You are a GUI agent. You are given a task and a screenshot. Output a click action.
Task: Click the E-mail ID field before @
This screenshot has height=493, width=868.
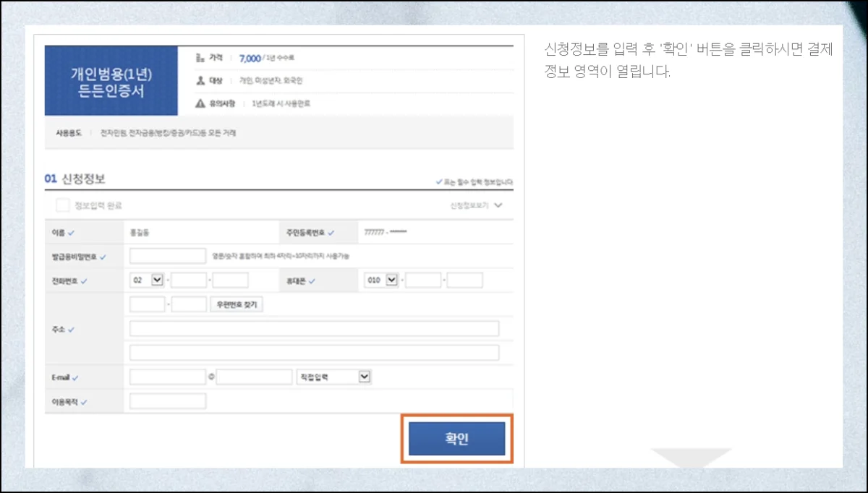coord(168,377)
